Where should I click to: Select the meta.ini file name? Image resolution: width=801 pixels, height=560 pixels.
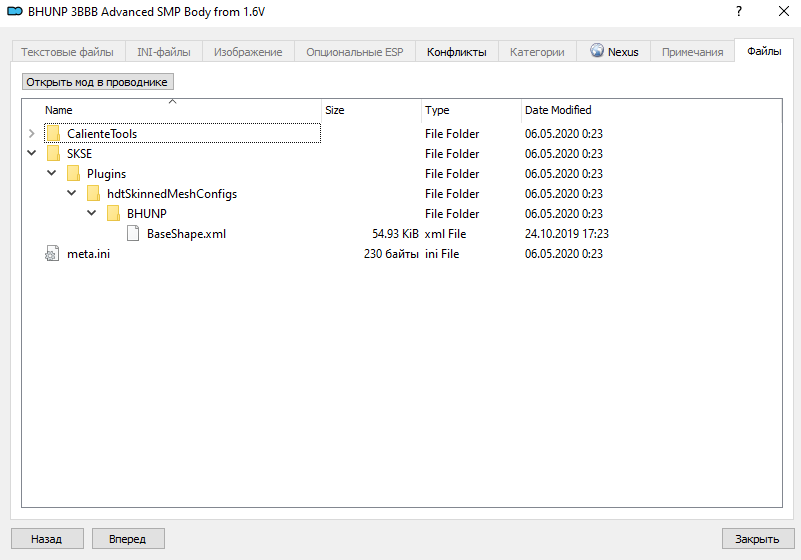pos(88,253)
